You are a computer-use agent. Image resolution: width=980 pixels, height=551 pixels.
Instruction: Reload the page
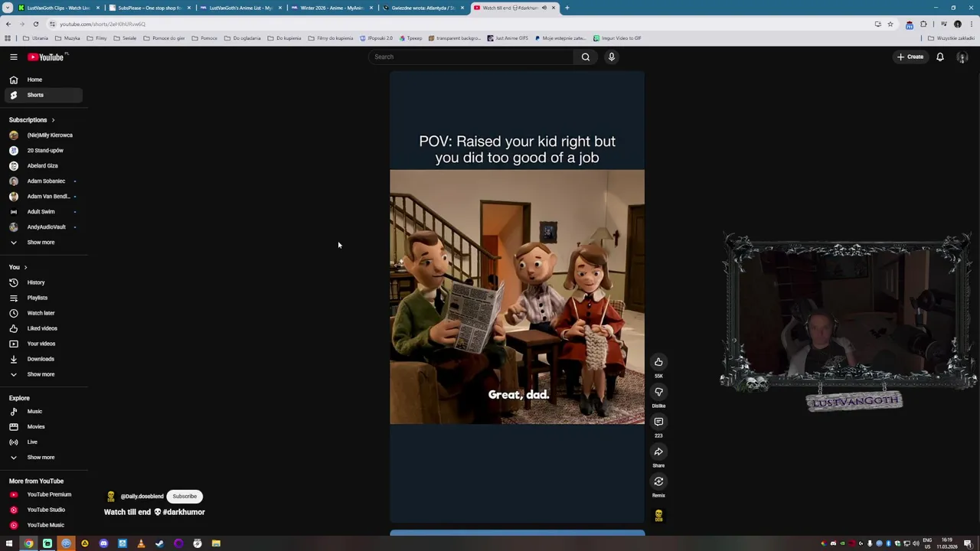click(x=35, y=24)
